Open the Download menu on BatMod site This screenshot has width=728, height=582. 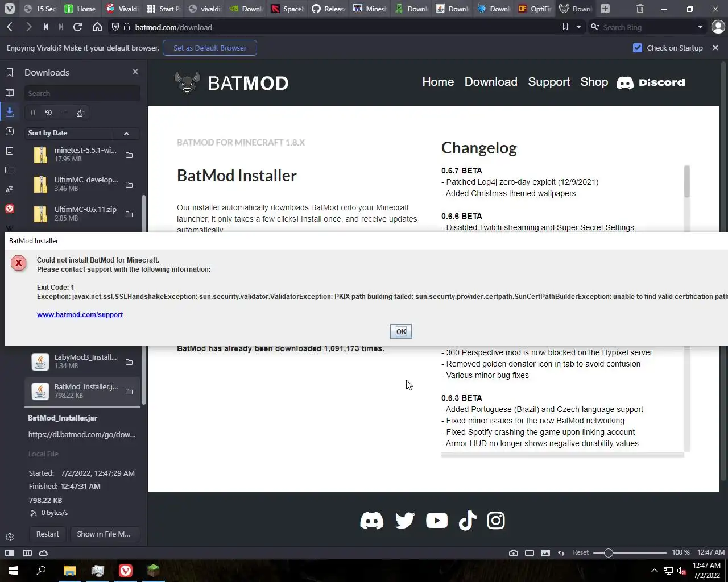pyautogui.click(x=491, y=82)
